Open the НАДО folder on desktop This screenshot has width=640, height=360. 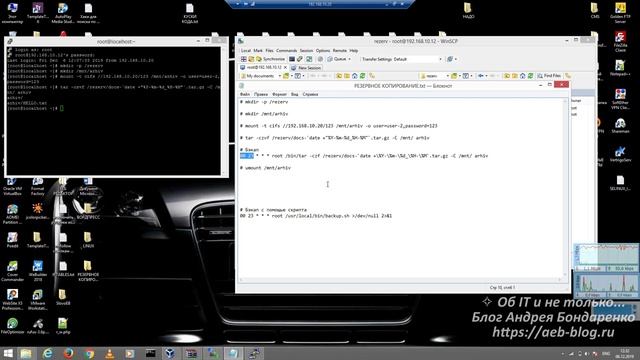(468, 11)
